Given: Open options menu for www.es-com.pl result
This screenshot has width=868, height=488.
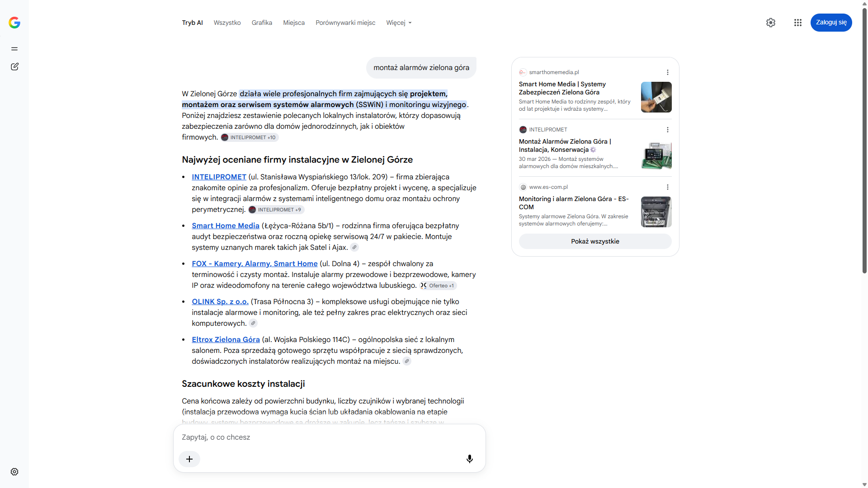Looking at the screenshot, I should pos(667,187).
